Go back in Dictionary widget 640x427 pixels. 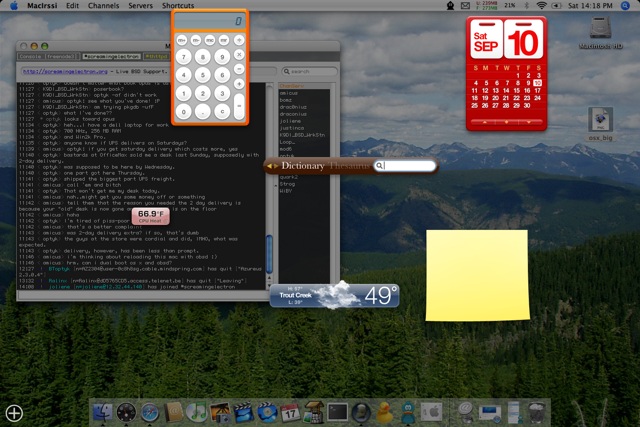click(269, 166)
